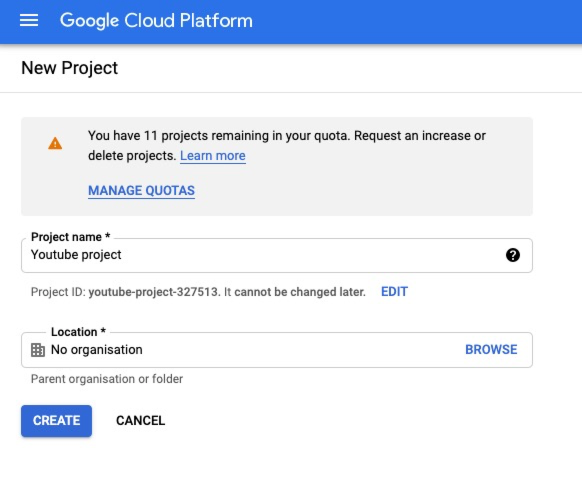582x500 pixels.
Task: Click the New Project page heading
Action: click(x=69, y=68)
